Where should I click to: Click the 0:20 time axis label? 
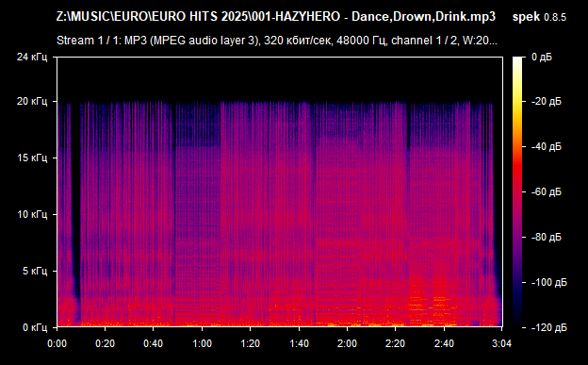click(x=105, y=343)
